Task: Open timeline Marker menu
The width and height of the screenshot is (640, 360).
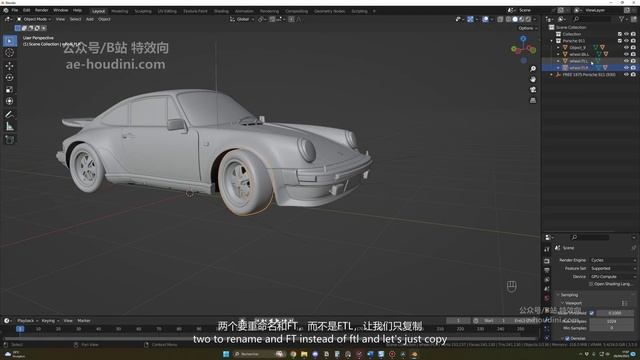Action: (84, 321)
